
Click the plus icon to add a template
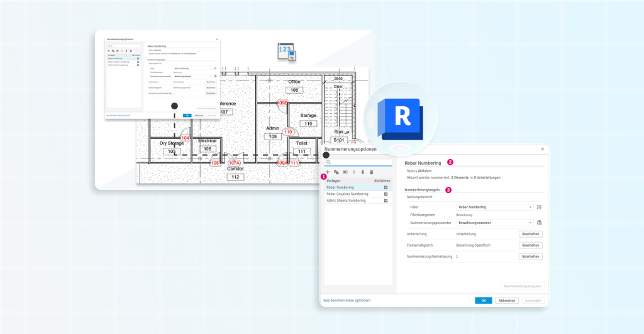pos(327,172)
